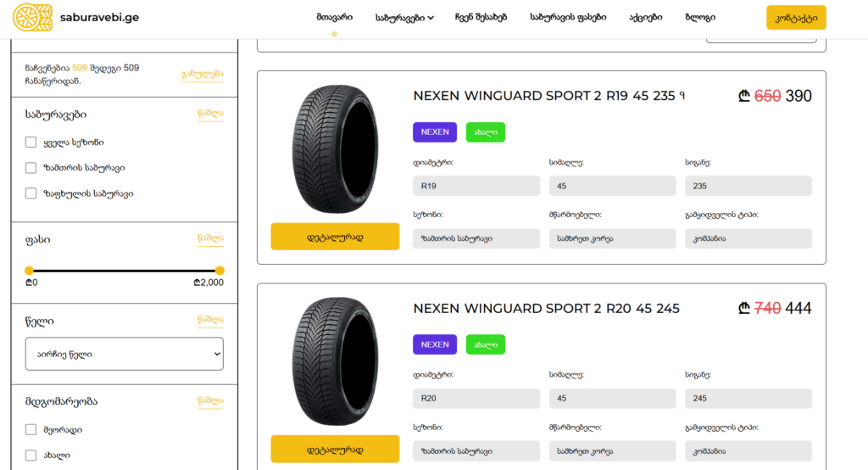
Task: Open the აირჩიე წელი year dropdown
Action: 124,354
